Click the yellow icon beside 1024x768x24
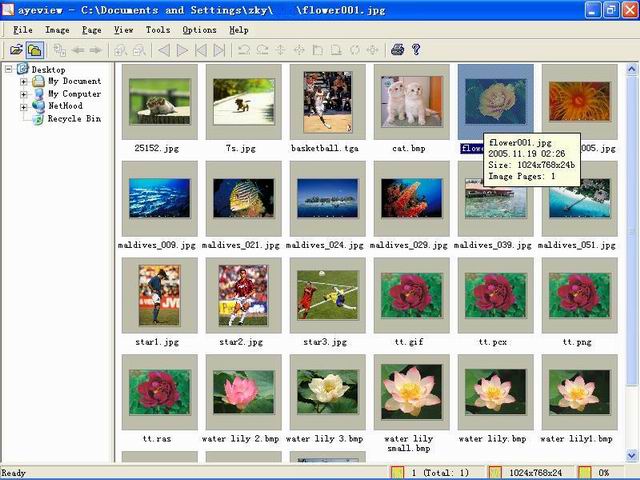 click(494, 472)
